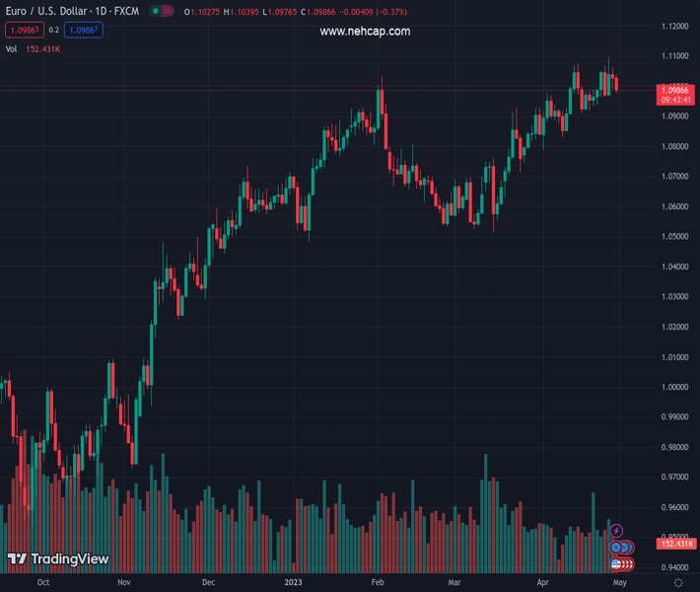Click the Feb label on time axis
This screenshot has width=700, height=592.
click(377, 583)
